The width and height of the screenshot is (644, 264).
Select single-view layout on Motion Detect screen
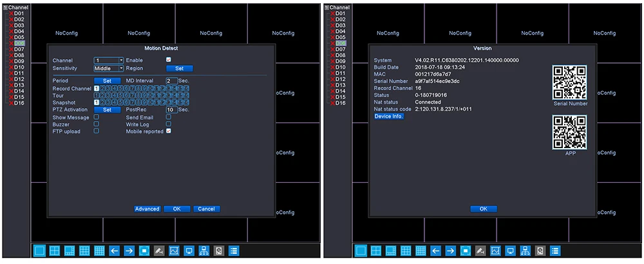coord(39,250)
